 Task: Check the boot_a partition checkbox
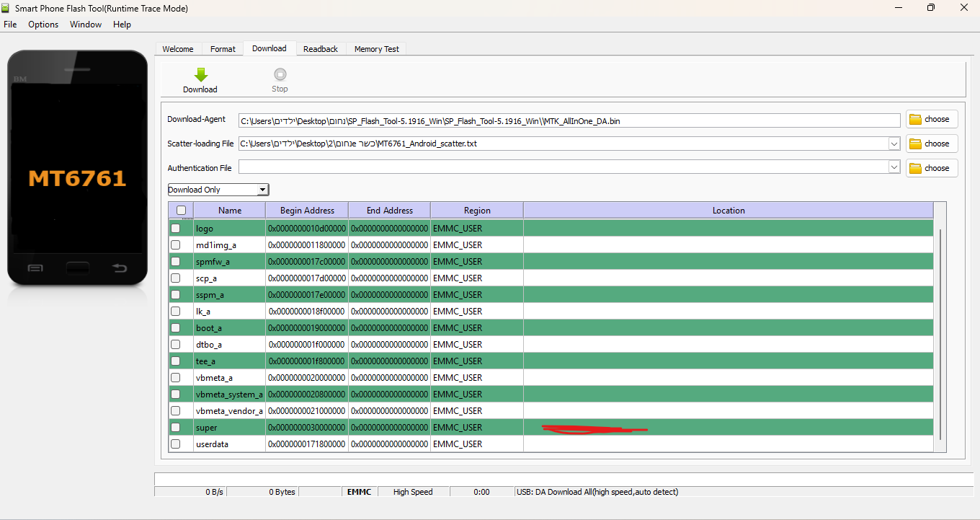[175, 328]
